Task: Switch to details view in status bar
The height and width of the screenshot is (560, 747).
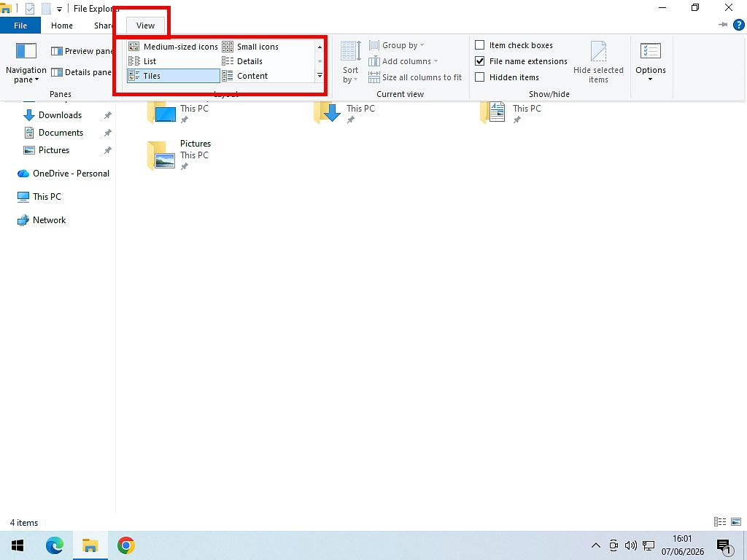Action: pos(720,522)
